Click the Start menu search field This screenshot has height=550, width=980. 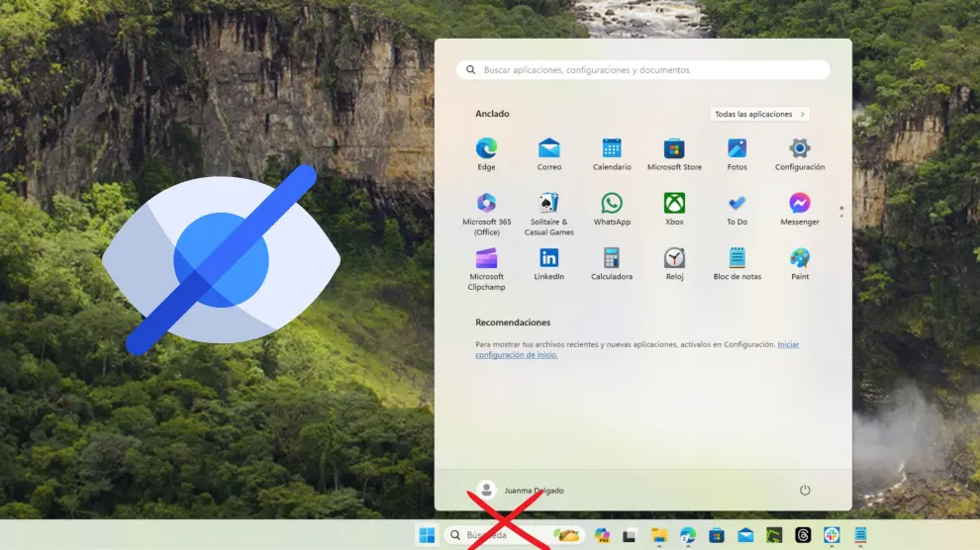(x=643, y=70)
